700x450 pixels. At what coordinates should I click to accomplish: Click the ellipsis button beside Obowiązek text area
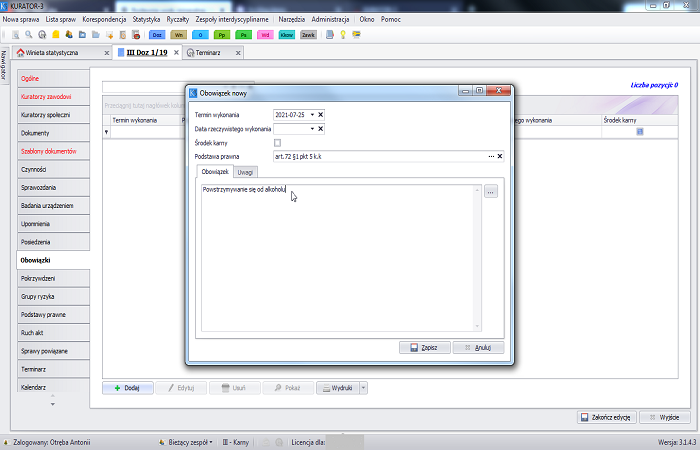[x=491, y=192]
